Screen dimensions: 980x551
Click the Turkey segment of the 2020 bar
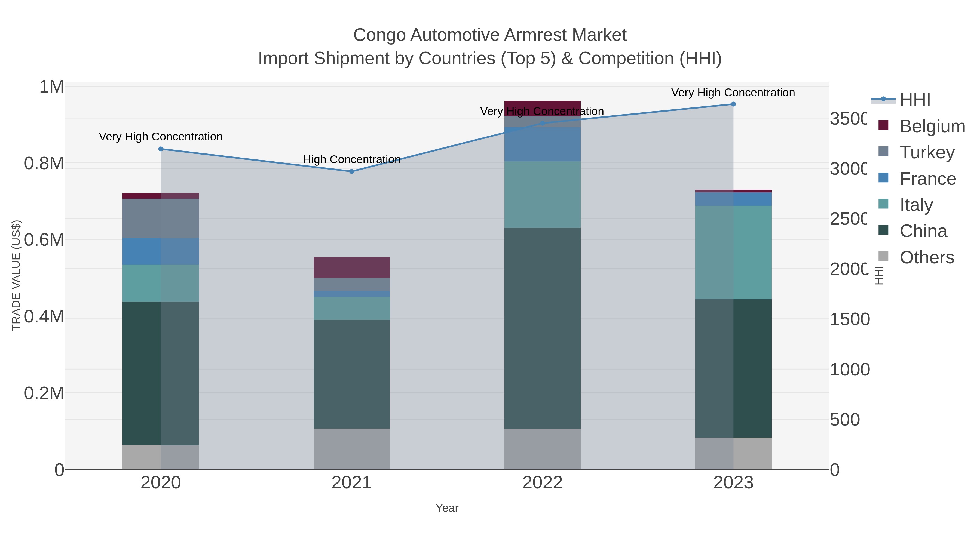[161, 218]
